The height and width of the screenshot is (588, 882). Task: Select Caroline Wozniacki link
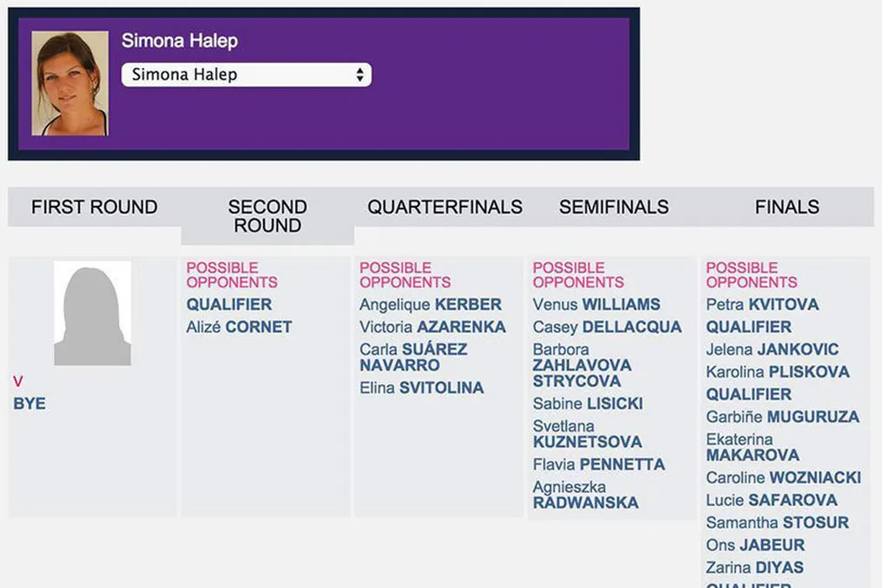pos(783,478)
